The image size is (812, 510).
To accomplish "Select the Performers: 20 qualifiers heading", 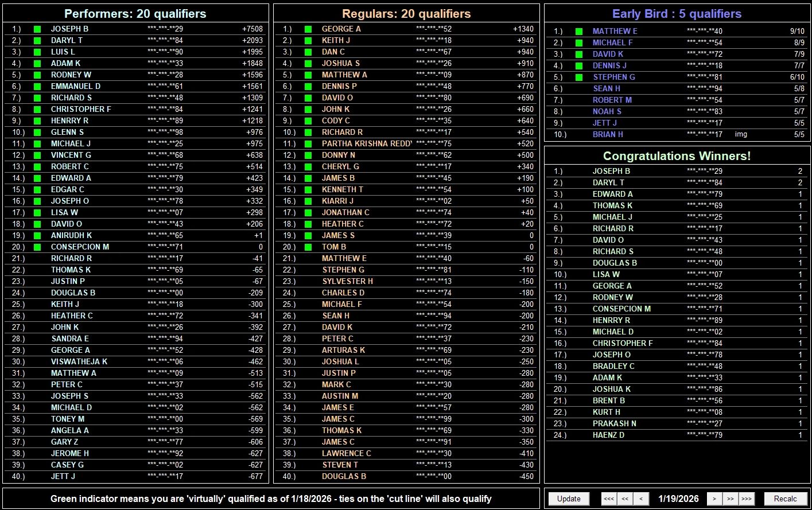I will [x=135, y=14].
